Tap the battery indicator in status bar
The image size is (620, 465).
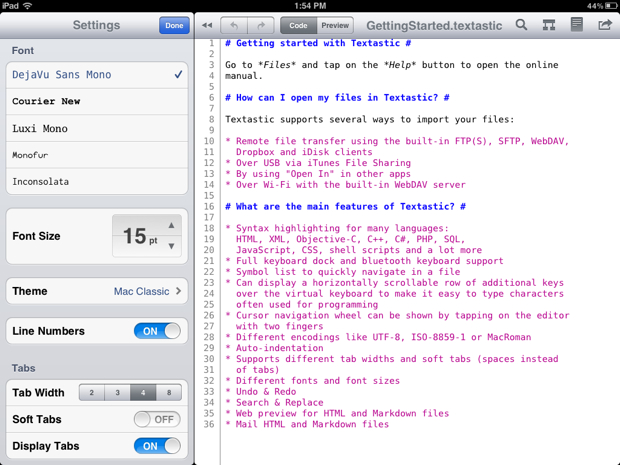point(611,6)
